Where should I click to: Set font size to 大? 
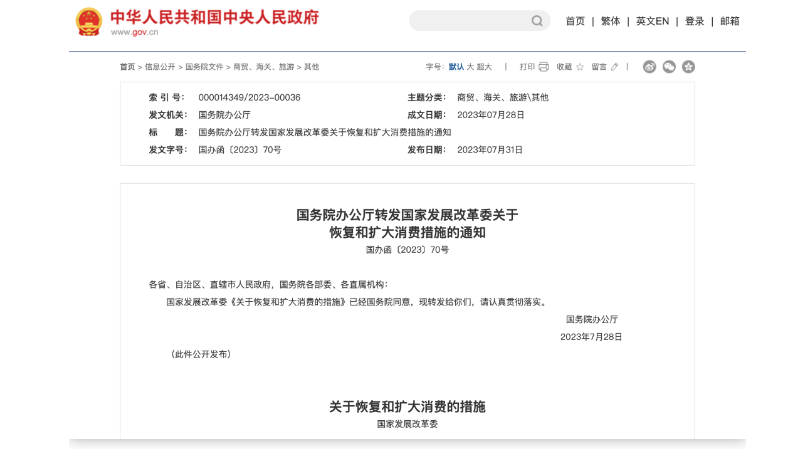coord(470,67)
